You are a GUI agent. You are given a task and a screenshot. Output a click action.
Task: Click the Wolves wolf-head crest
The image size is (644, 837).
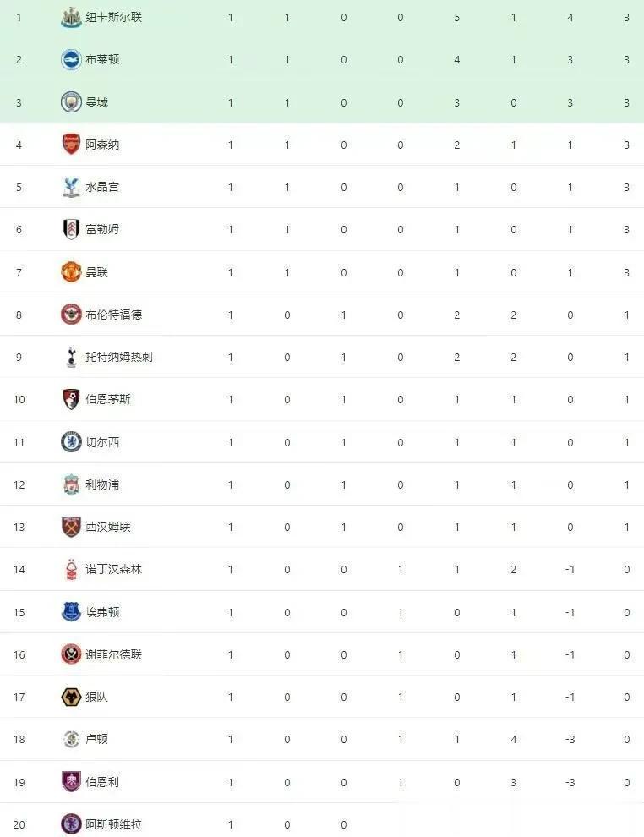pos(71,697)
